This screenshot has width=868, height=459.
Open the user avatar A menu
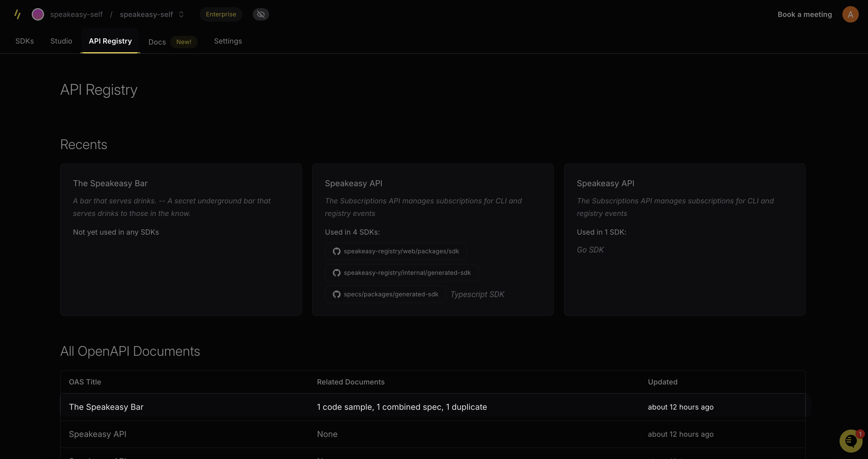[851, 14]
